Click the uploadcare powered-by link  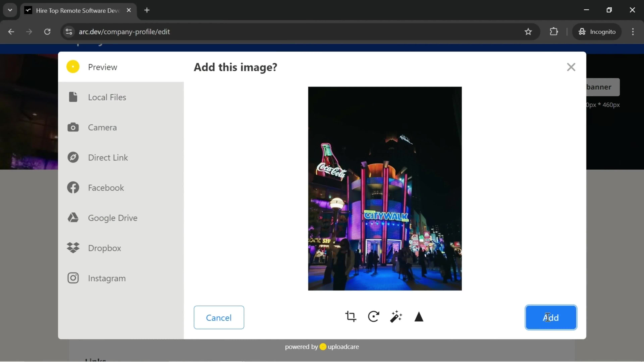tap(322, 347)
